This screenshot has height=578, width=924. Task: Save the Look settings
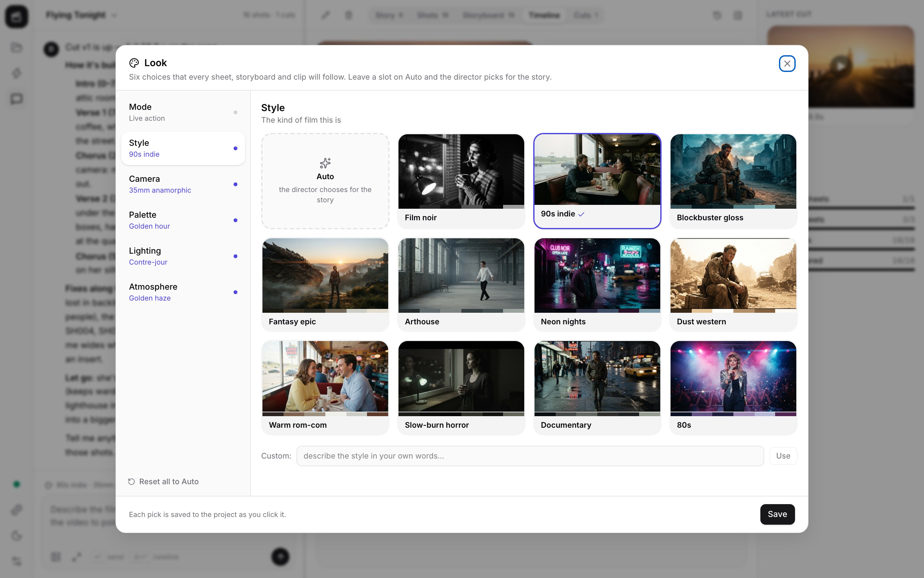coord(777,514)
